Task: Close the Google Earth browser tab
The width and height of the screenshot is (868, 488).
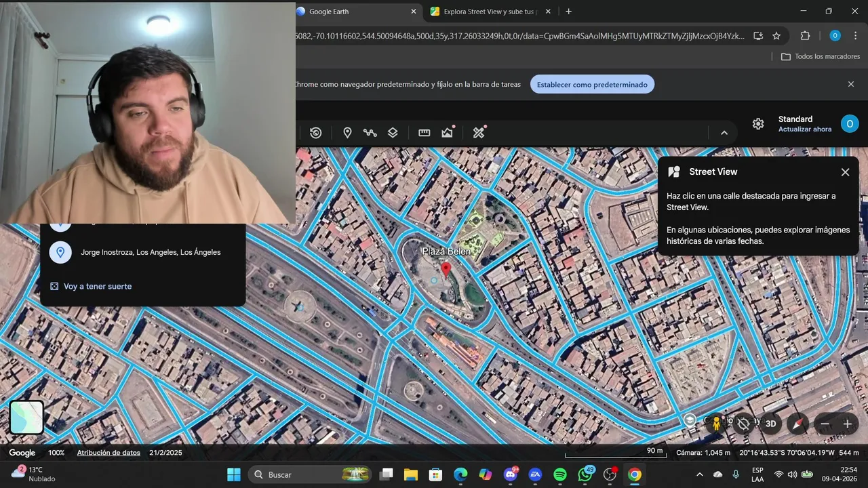Action: [414, 12]
